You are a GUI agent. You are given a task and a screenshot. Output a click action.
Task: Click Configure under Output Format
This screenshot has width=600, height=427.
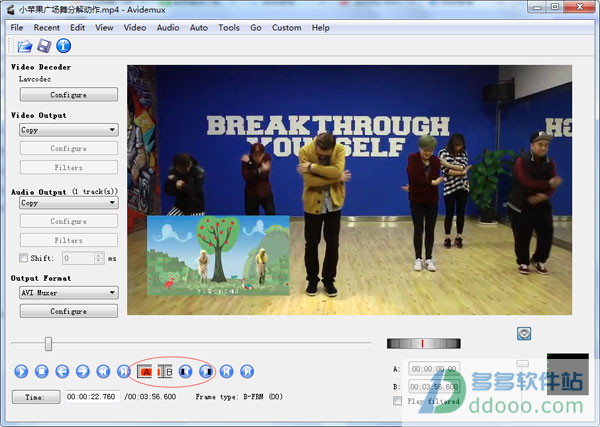(69, 311)
